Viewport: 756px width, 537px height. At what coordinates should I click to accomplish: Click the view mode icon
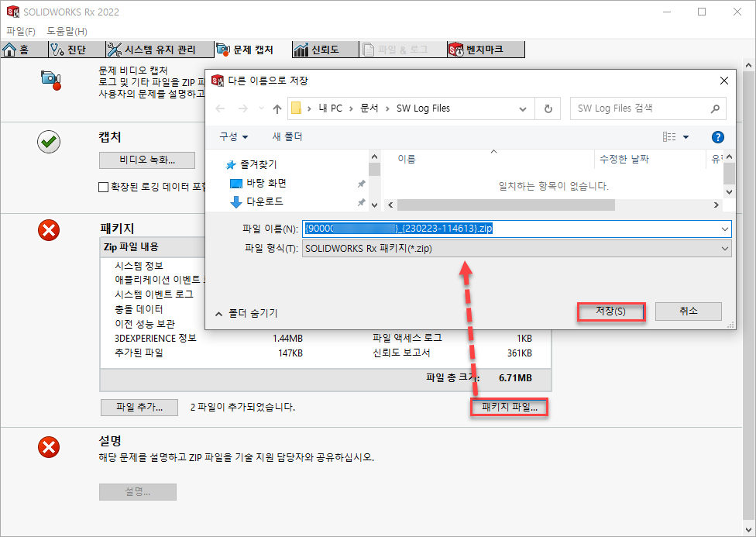pyautogui.click(x=669, y=137)
